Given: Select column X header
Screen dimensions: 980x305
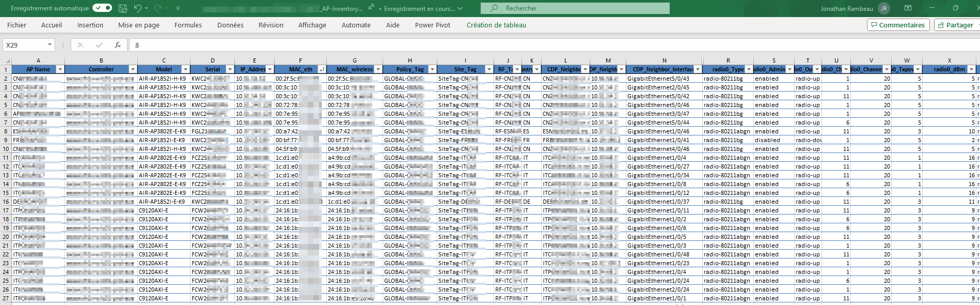Looking at the screenshot, I should tap(949, 60).
